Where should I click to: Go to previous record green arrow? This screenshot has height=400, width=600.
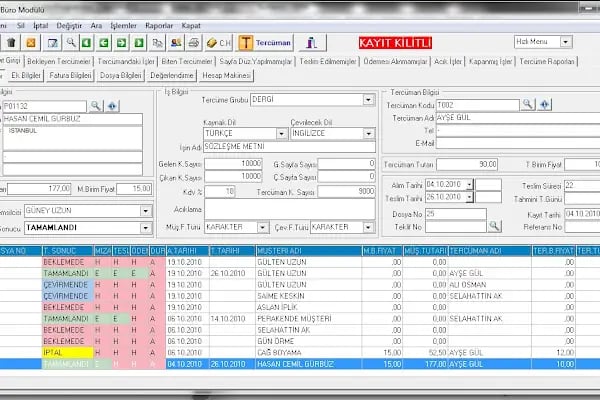104,42
